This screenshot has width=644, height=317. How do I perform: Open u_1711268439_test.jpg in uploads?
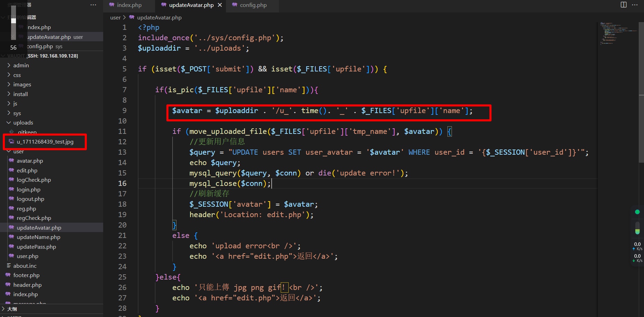coord(45,142)
